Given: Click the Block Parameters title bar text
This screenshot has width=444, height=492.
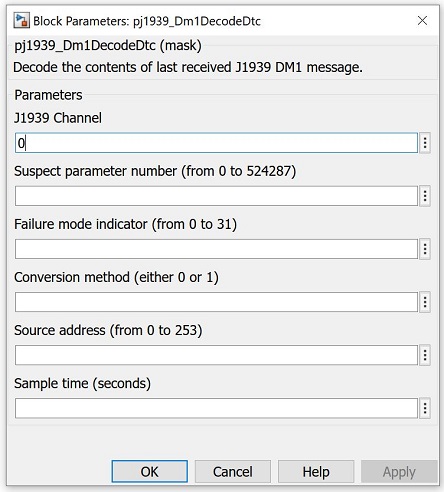Looking at the screenshot, I should (x=147, y=21).
